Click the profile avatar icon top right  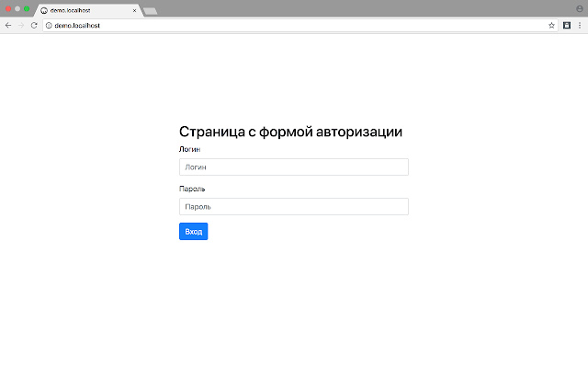coord(580,8)
